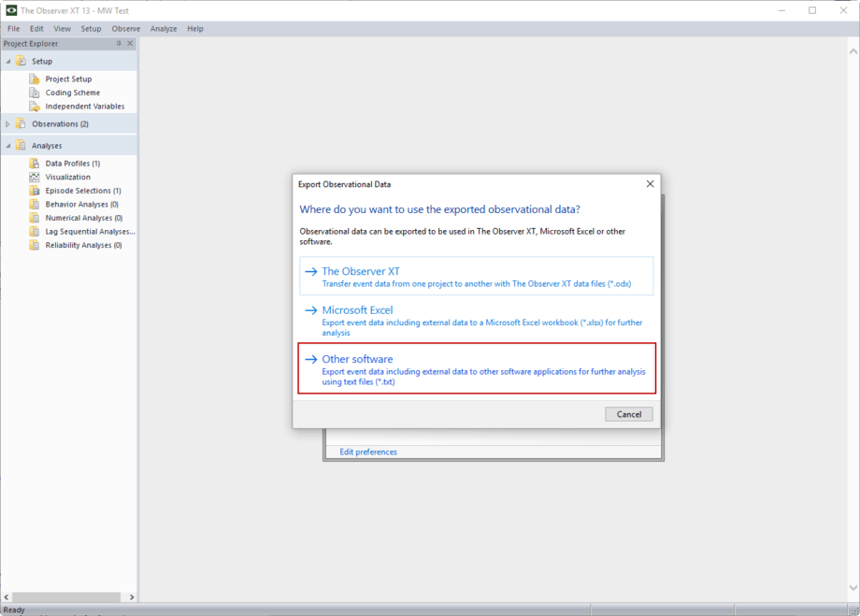
Task: Pin the Project Explorer panel
Action: click(x=119, y=44)
